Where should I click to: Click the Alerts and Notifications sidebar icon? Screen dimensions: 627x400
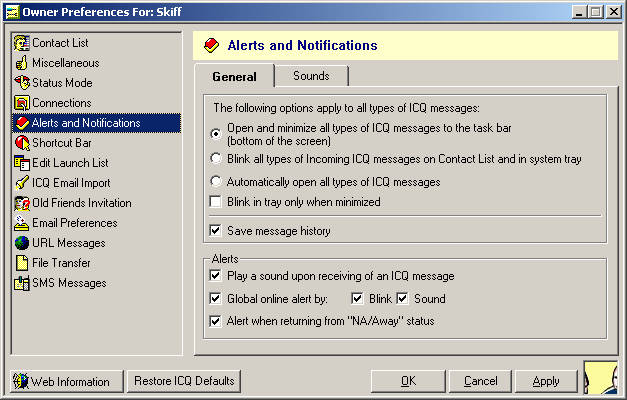click(x=22, y=123)
